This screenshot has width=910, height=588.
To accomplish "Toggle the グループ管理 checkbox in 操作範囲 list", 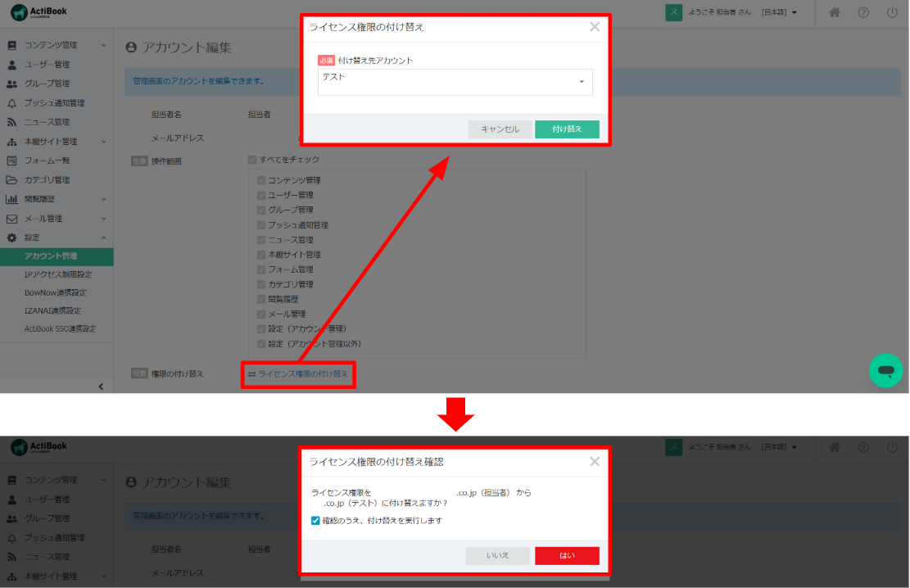I will (x=261, y=210).
